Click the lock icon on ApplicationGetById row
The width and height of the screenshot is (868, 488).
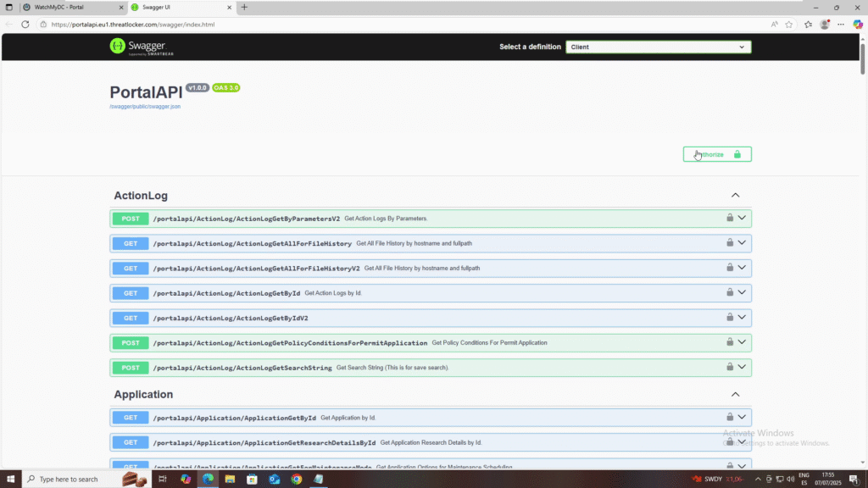730,417
